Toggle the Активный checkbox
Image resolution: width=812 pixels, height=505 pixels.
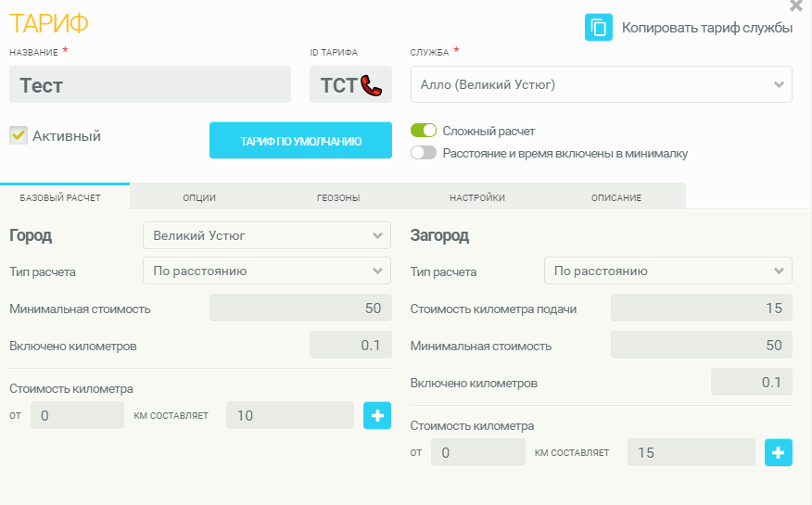19,135
